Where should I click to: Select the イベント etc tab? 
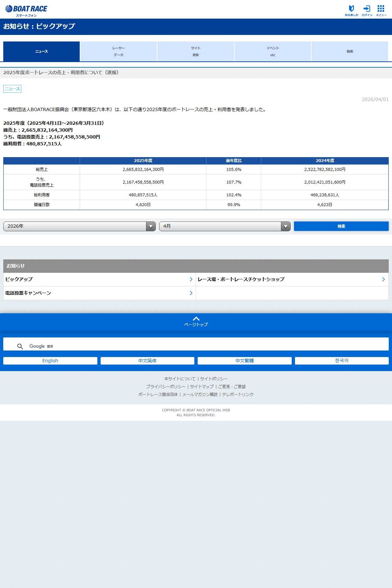pos(273,51)
